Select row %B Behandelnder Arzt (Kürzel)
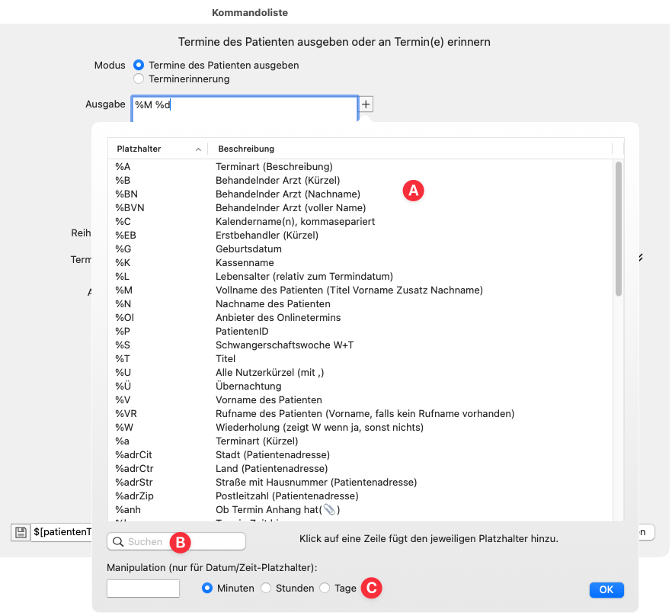The width and height of the screenshot is (672, 616). click(361, 180)
